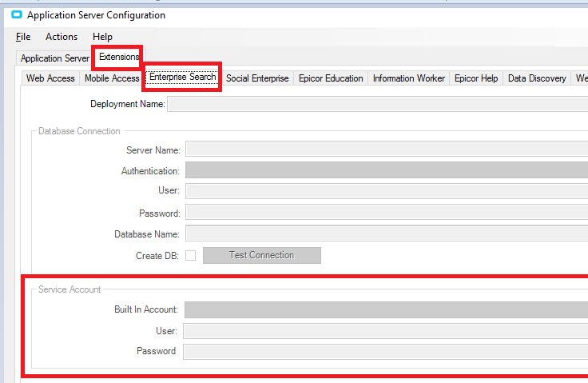Click the Server Name input field
588x383 pixels.
pos(387,150)
